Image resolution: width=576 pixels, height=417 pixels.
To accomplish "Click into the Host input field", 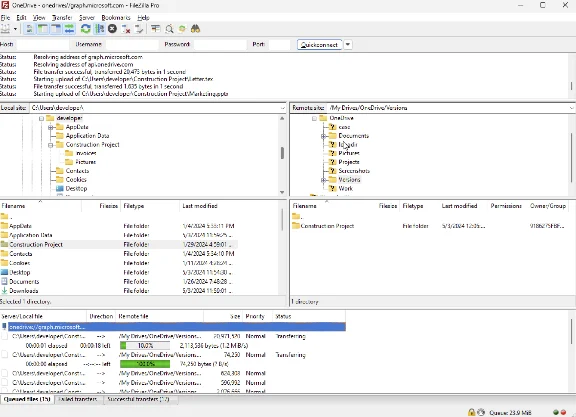I will tap(43, 45).
